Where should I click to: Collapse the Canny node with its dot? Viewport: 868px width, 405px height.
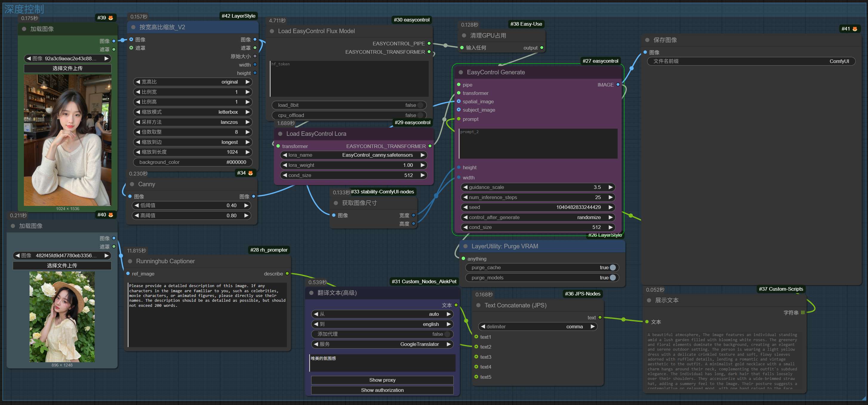pos(132,184)
